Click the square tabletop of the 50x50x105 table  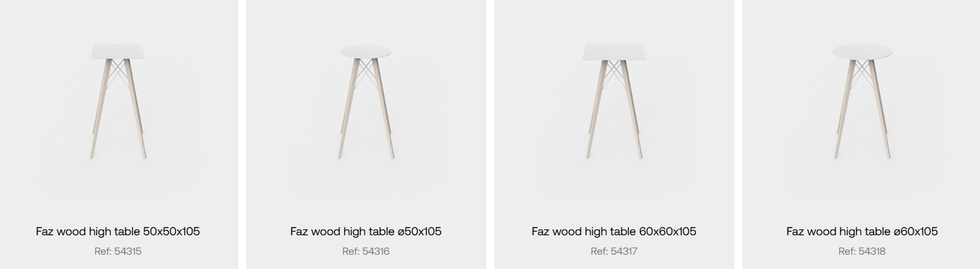118,52
